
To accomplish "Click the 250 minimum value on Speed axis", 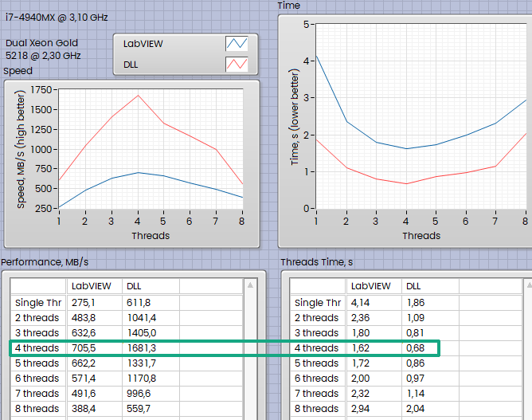I will pos(44,208).
